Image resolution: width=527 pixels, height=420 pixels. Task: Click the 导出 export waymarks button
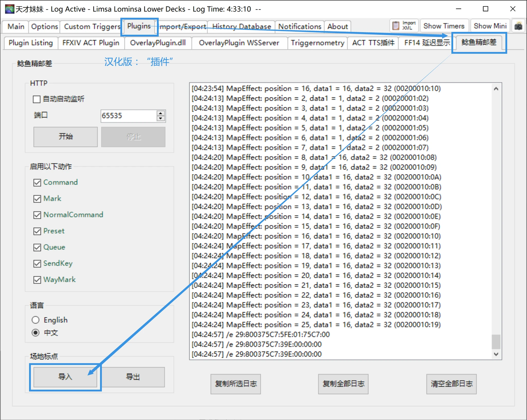point(133,377)
